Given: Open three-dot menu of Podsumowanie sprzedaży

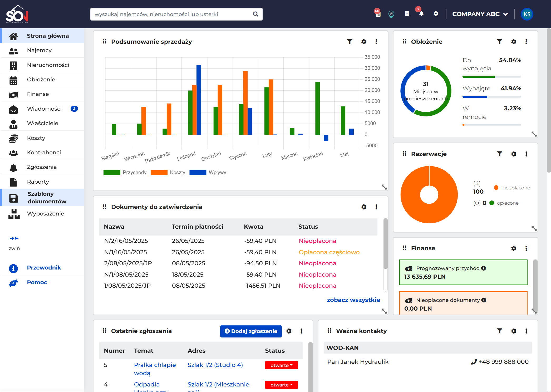Looking at the screenshot, I should [x=376, y=42].
